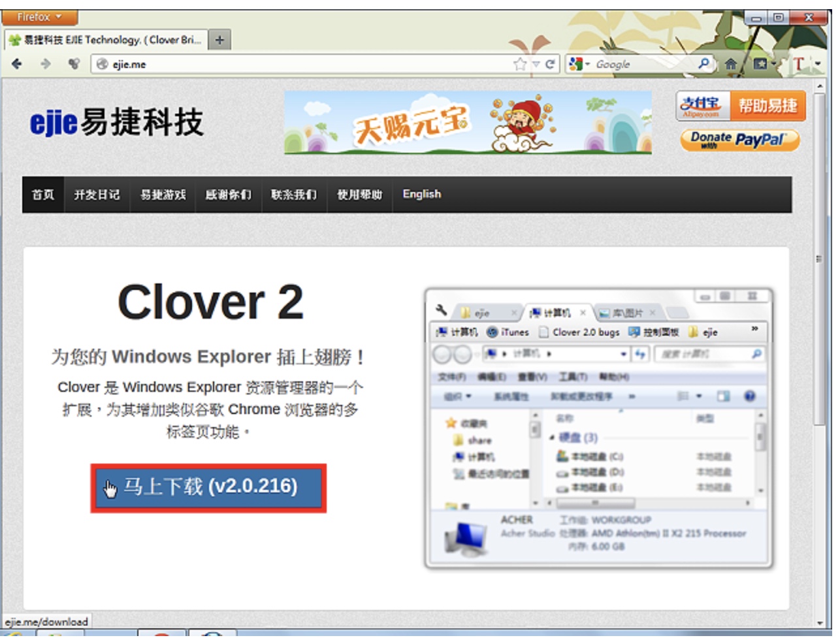This screenshot has width=840, height=640.
Task: Open the Firefox application menu
Action: pos(39,17)
